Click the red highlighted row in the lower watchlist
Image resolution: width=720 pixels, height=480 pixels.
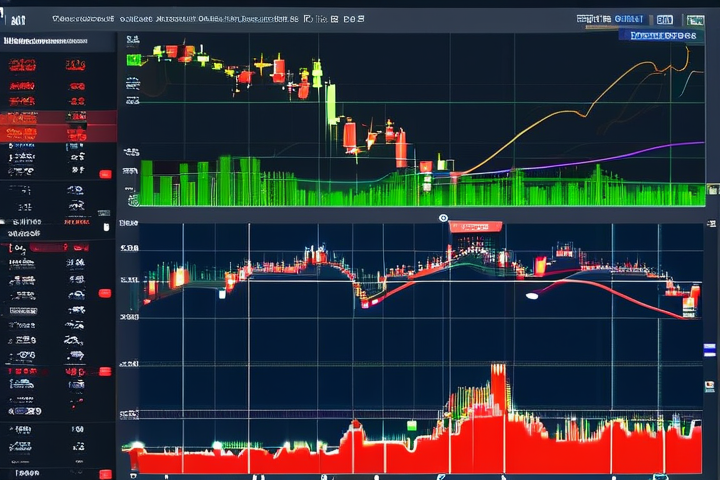coord(50,372)
